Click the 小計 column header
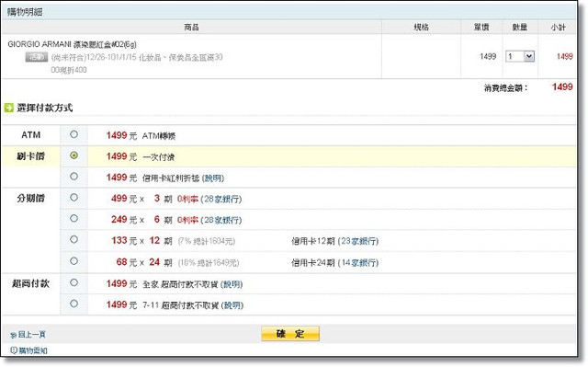The image size is (588, 367). [x=558, y=27]
